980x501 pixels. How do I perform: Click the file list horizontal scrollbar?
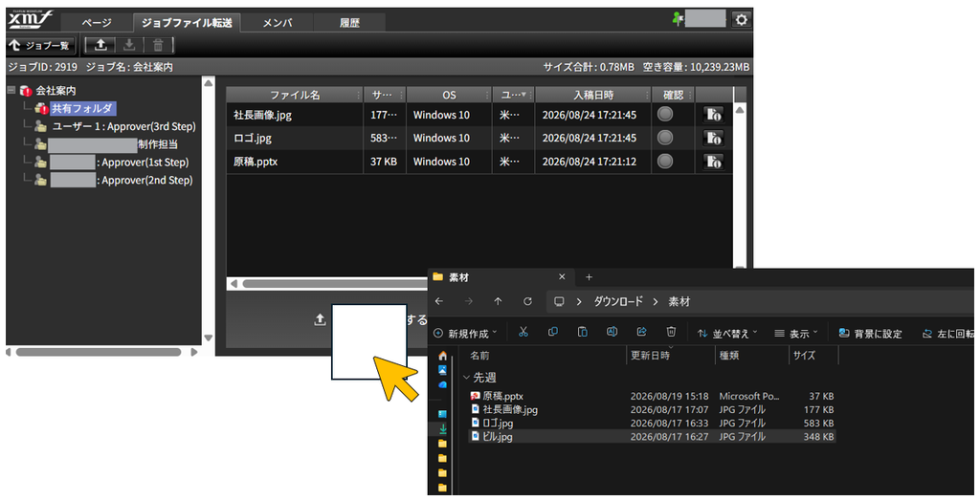pos(334,284)
